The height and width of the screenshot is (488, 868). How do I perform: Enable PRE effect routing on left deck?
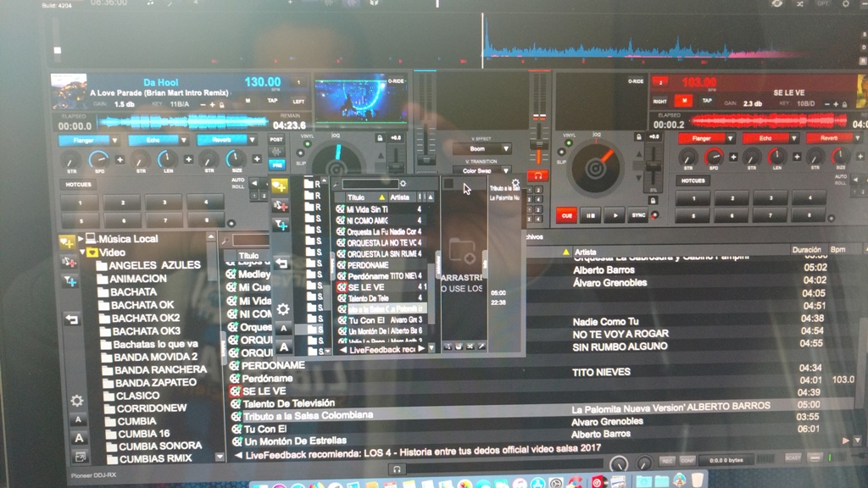pyautogui.click(x=277, y=165)
